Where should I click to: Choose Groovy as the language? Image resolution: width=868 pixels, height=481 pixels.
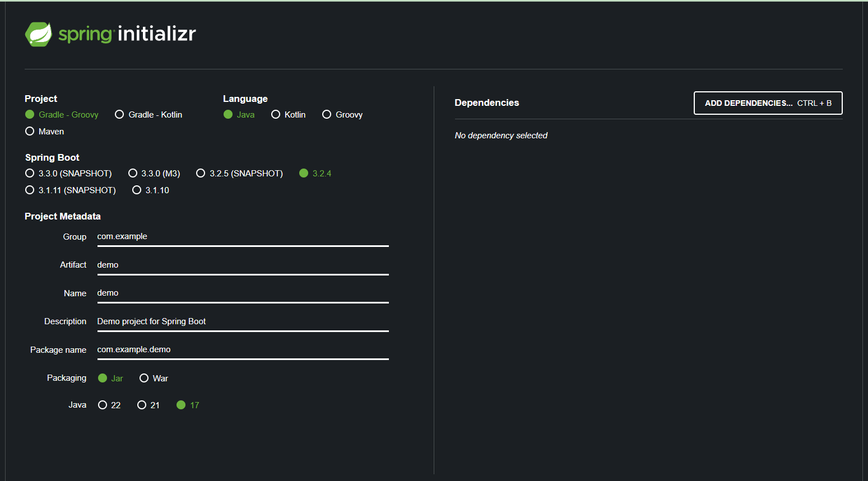tap(342, 114)
